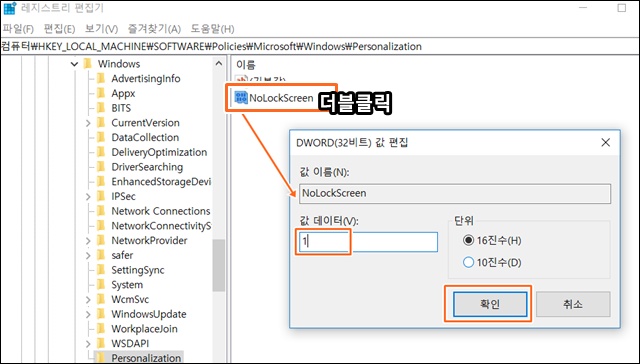Click the WindowsUpdate folder icon
Screen dimensions: 640x364
click(x=100, y=314)
